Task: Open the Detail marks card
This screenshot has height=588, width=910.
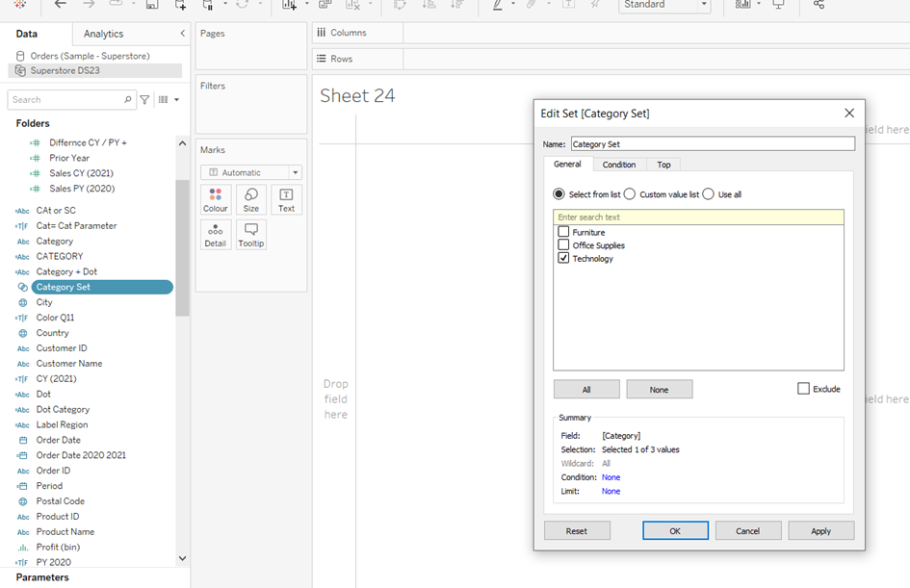Action: click(x=216, y=235)
